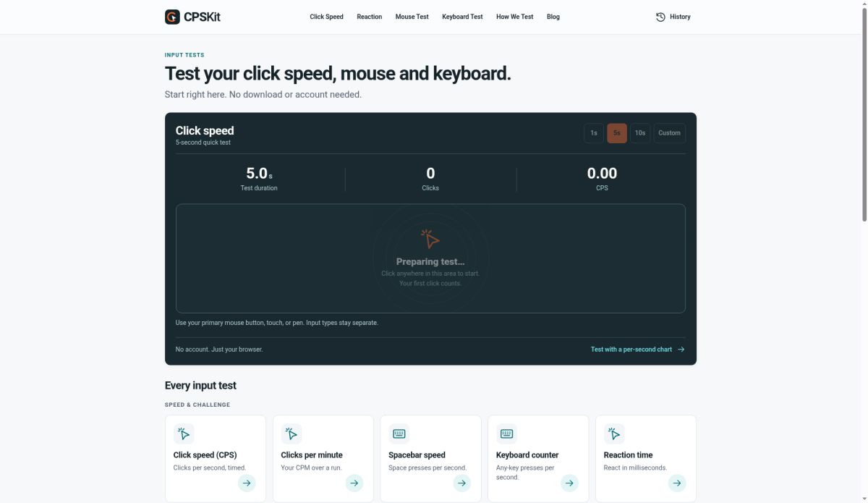
Task: Open Clicks per minute via its arrow button
Action: (354, 483)
